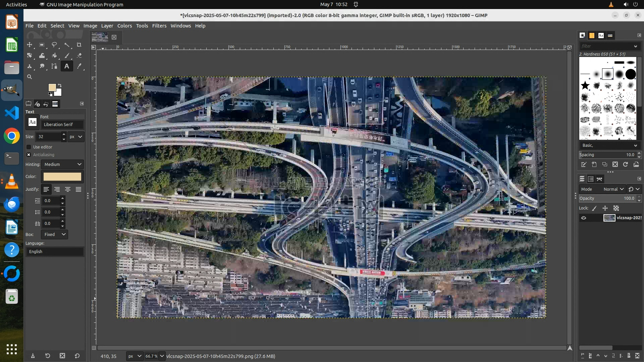Choose the Paths tool
644x362 pixels.
click(54, 66)
